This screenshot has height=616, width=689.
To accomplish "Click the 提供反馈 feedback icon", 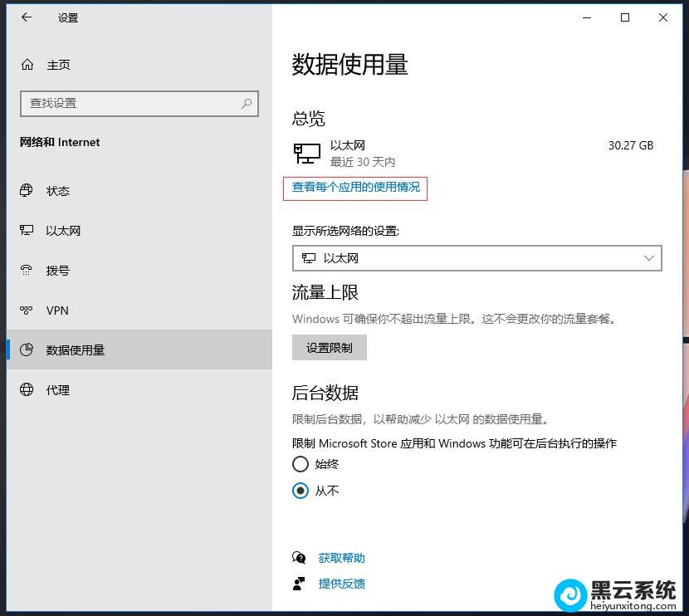I will [x=299, y=584].
